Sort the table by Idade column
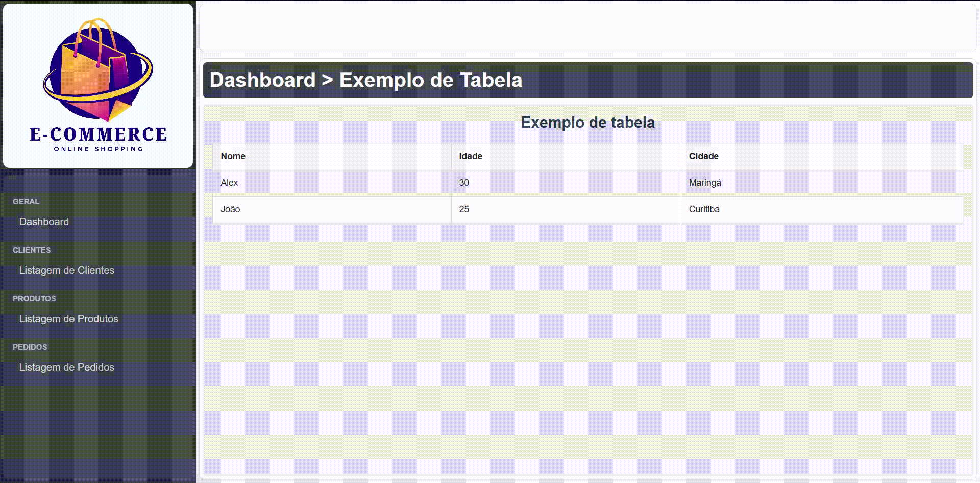Screen dimensions: 980x483 tap(471, 156)
